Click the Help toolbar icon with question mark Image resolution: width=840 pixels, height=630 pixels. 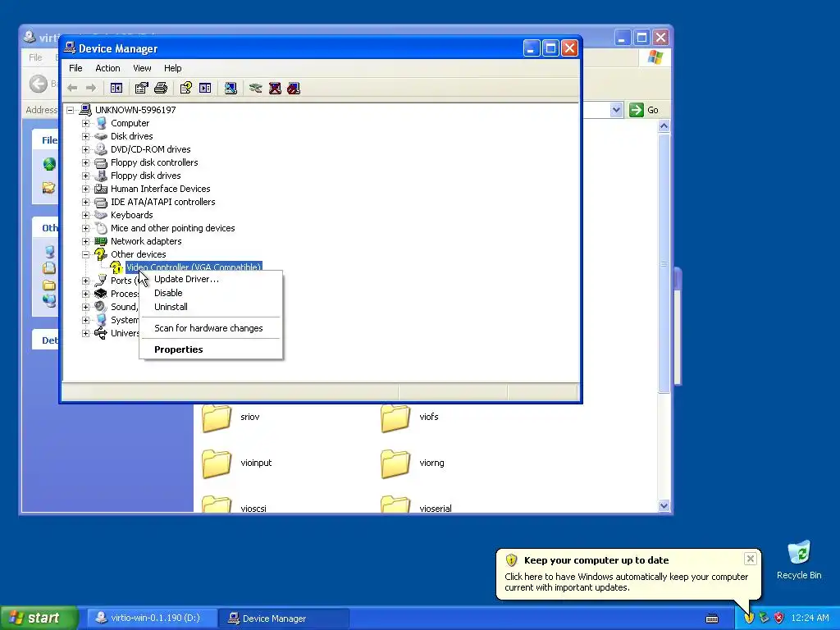tap(186, 88)
